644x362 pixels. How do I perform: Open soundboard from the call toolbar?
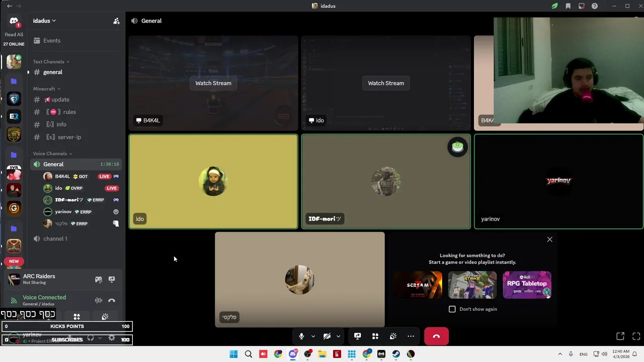click(393, 336)
